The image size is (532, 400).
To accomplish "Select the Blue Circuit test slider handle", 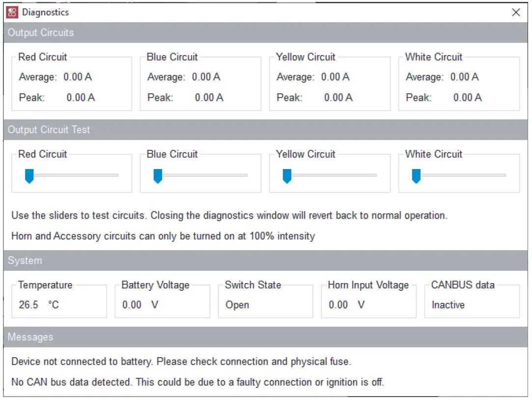I will [x=158, y=175].
